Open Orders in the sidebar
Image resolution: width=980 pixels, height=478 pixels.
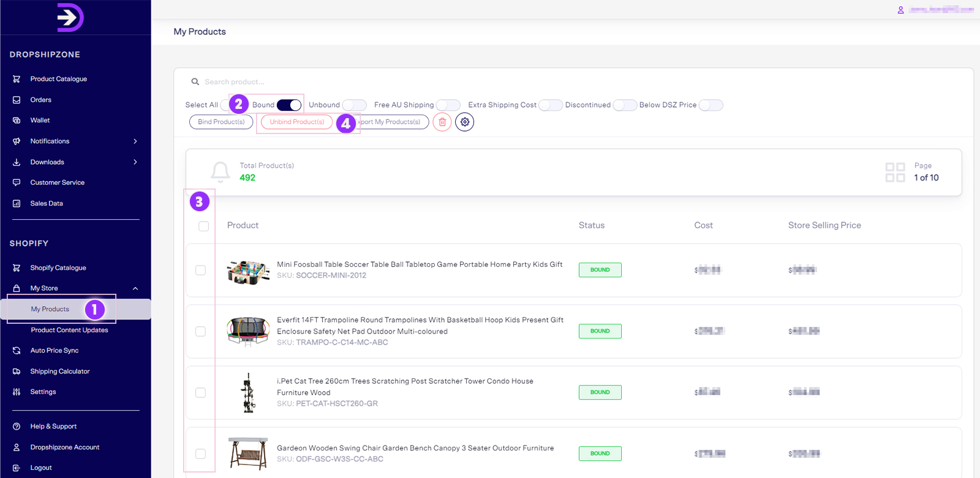point(41,100)
